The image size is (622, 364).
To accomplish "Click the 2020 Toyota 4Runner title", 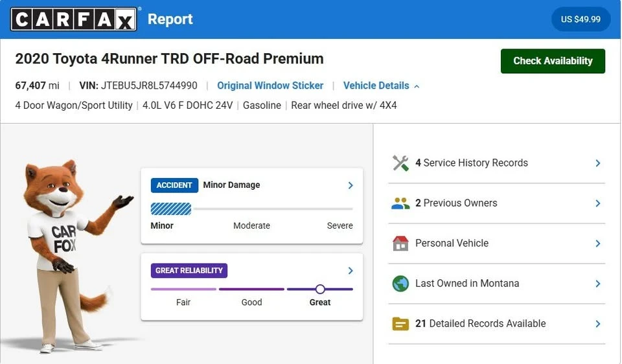I will coord(169,59).
